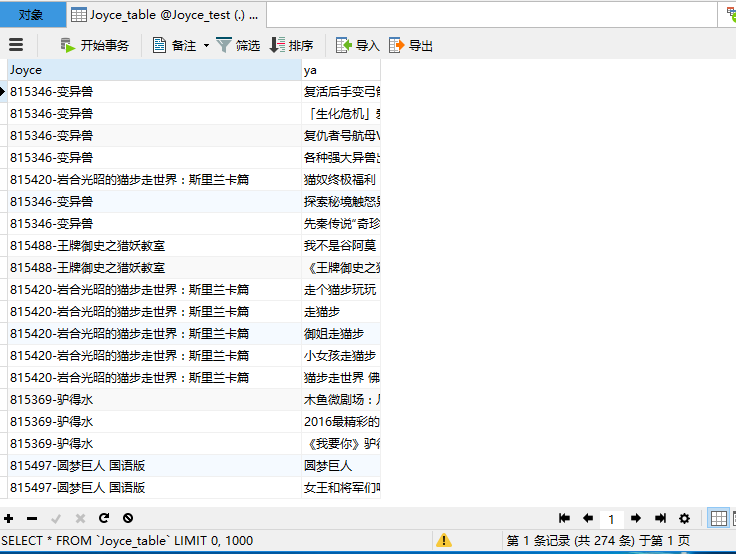Open the hamburger menu in the toolbar
The width and height of the screenshot is (736, 554).
(15, 45)
